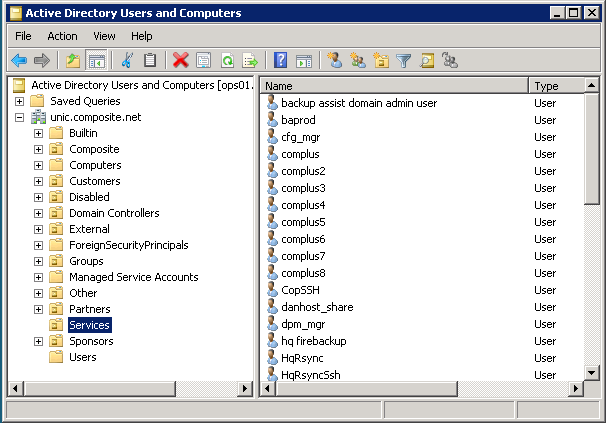This screenshot has height=423, width=606.
Task: Open the Action menu
Action: pyautogui.click(x=62, y=36)
